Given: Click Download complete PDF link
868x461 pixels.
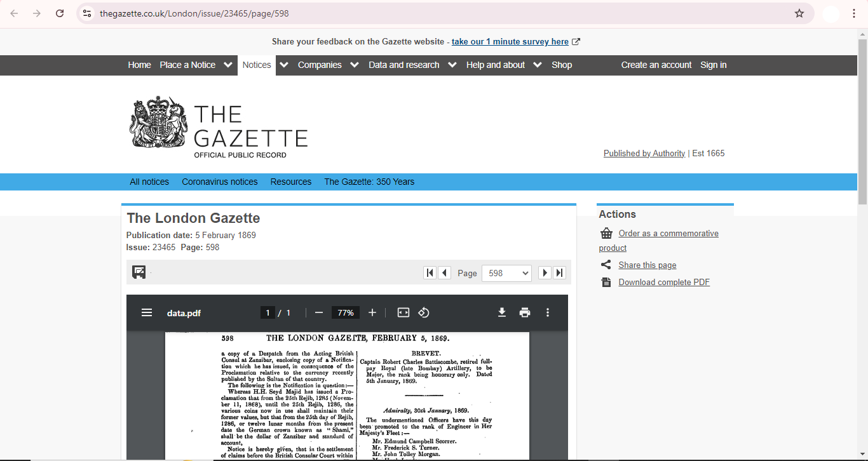Looking at the screenshot, I should click(664, 282).
